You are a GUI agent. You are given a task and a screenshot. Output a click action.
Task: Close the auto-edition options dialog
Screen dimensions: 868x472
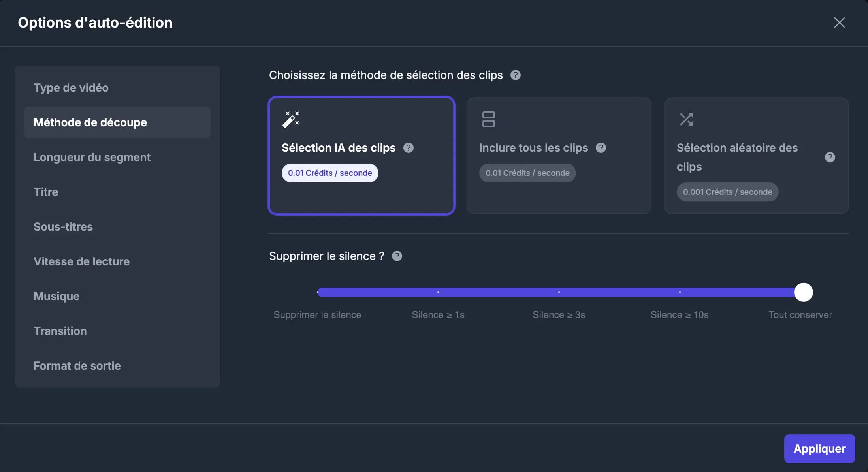pos(839,23)
